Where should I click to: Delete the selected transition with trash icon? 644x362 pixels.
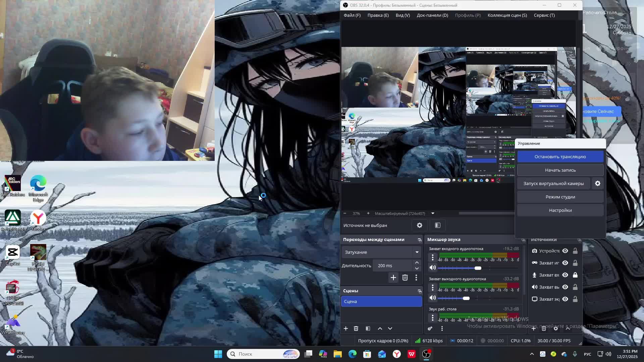click(405, 278)
